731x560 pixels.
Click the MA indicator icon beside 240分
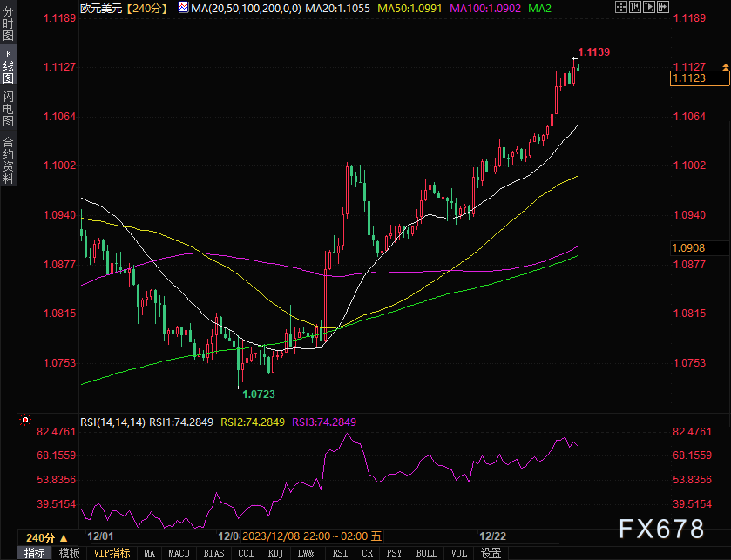point(182,7)
